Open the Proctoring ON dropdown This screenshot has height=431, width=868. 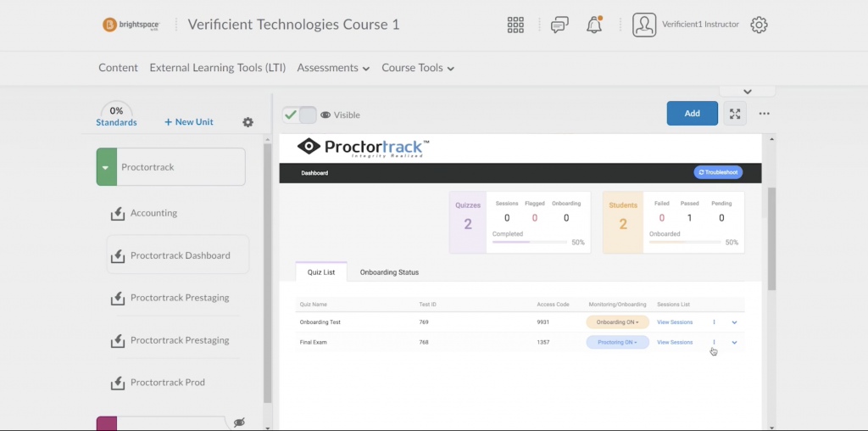pyautogui.click(x=617, y=343)
